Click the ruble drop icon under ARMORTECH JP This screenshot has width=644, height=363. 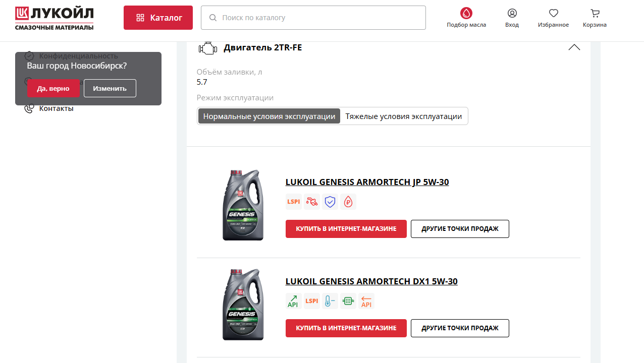pos(348,202)
